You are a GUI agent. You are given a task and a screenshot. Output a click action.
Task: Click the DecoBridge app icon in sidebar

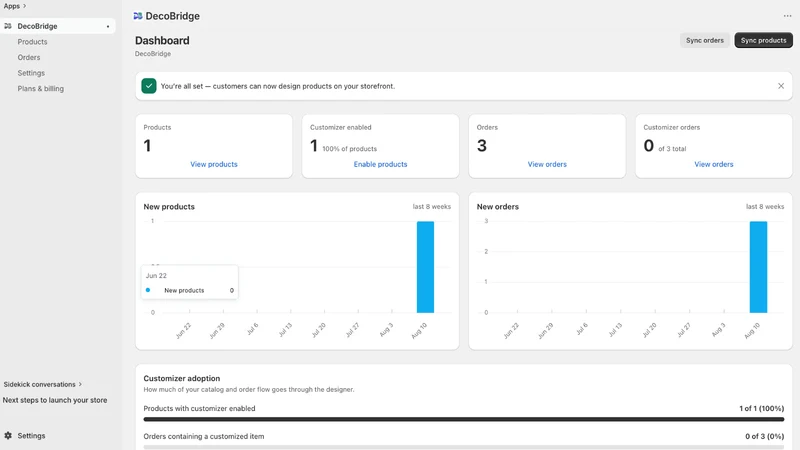[x=8, y=26]
